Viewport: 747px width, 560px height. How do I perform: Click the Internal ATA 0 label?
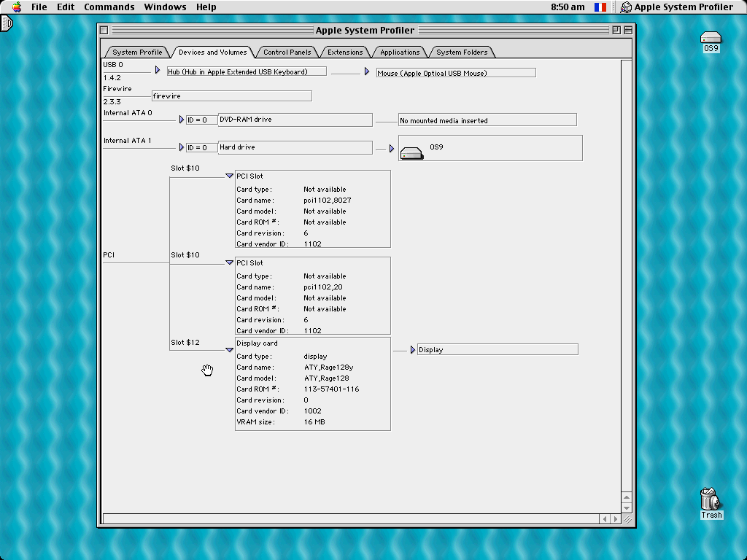128,113
